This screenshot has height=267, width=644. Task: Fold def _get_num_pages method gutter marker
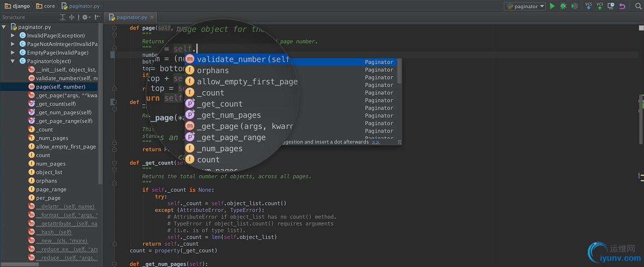[x=115, y=264]
